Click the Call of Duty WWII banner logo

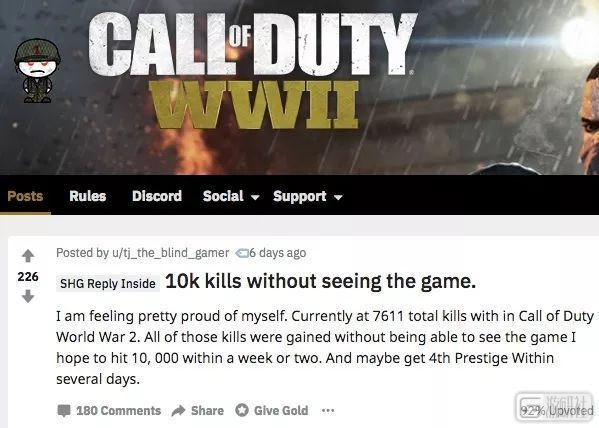click(253, 71)
